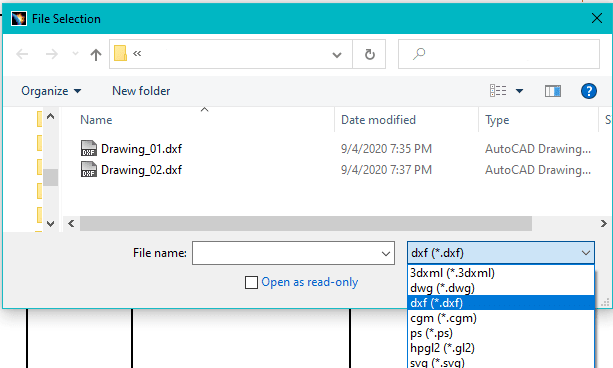613x368 pixels.
Task: Click the AutoCAD Drawing type of Drawing_02.dxf
Action: coord(538,170)
